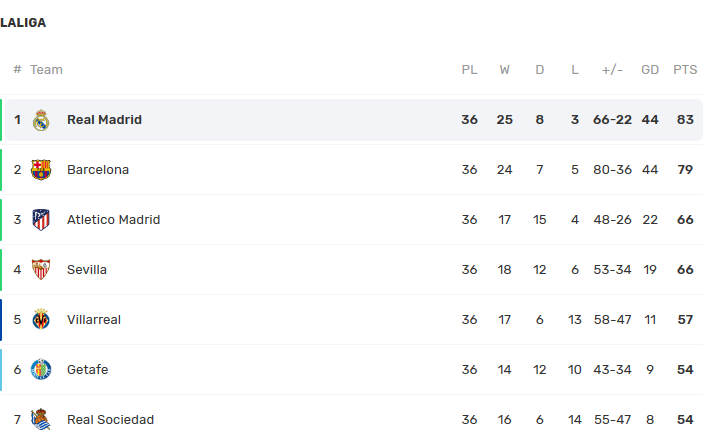Open the Real Madrid team link
The height and width of the screenshot is (444, 703).
click(x=104, y=120)
